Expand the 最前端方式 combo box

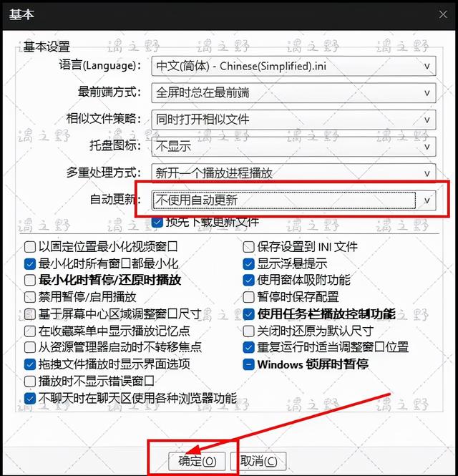[x=293, y=93]
